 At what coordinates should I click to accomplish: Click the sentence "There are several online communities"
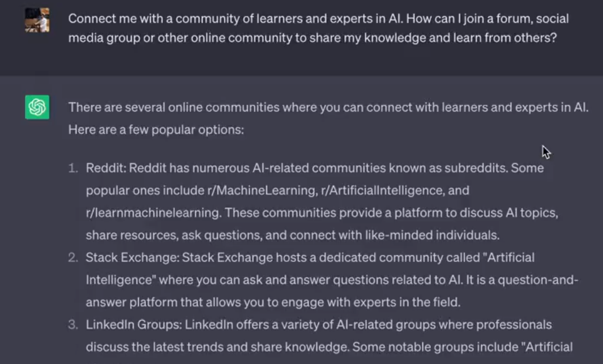328,108
